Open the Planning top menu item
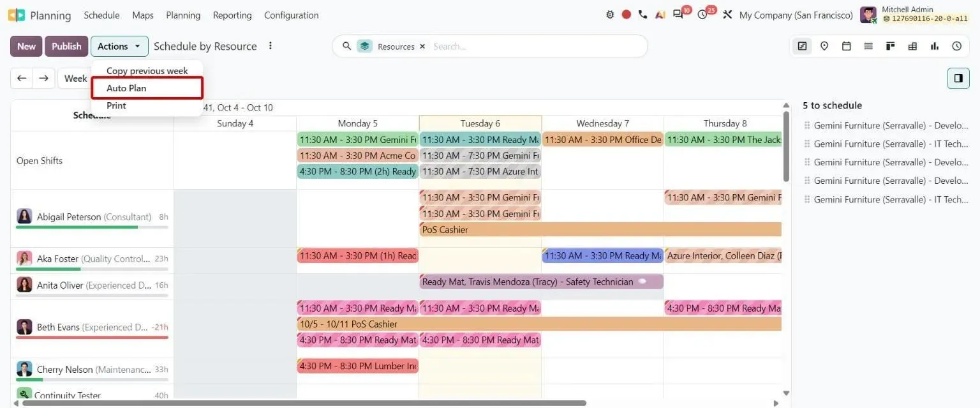Image resolution: width=980 pixels, height=408 pixels. pyautogui.click(x=183, y=15)
